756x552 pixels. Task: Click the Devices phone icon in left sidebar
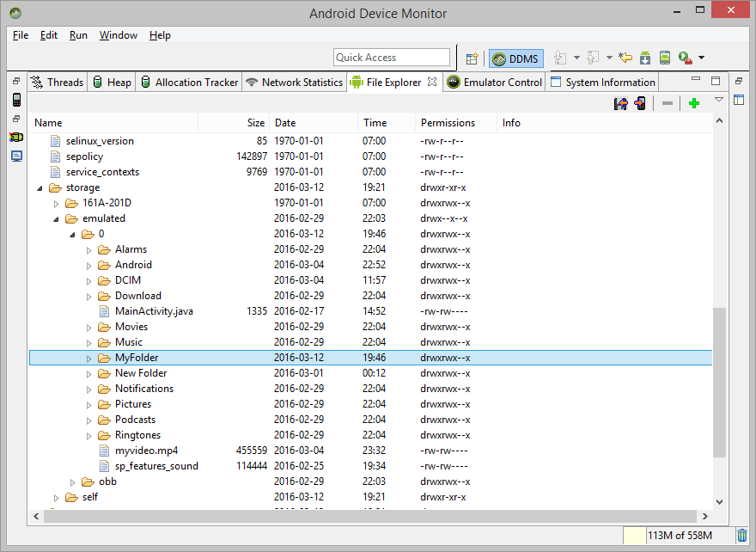17,100
